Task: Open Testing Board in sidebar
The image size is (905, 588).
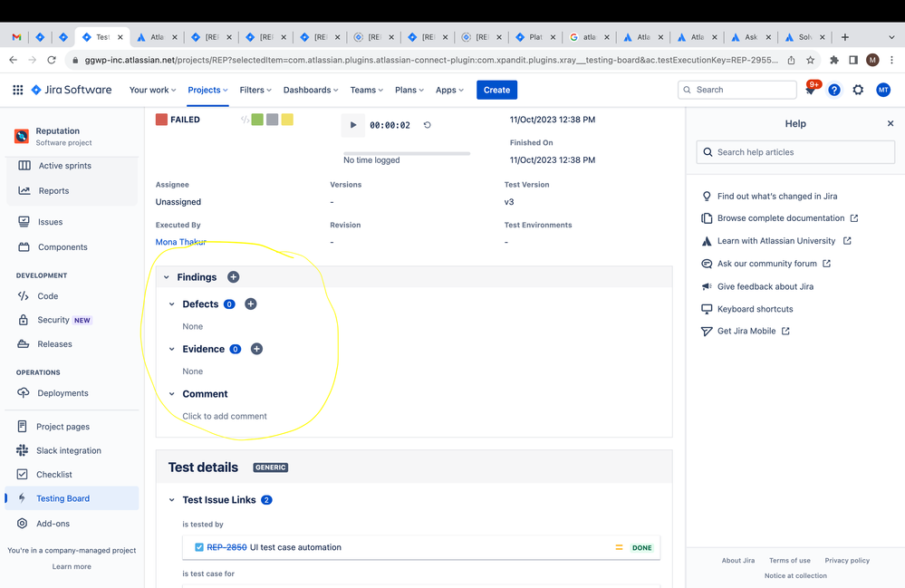Action: (x=72, y=498)
